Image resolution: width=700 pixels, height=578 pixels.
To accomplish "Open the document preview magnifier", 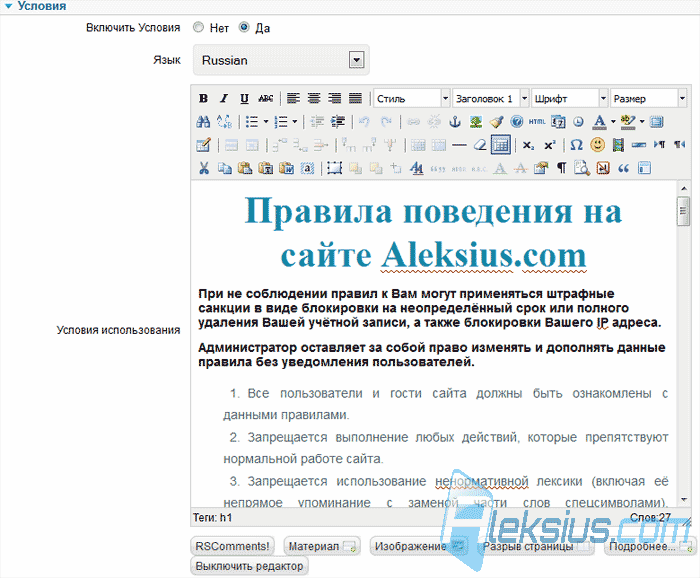I will coord(582,168).
